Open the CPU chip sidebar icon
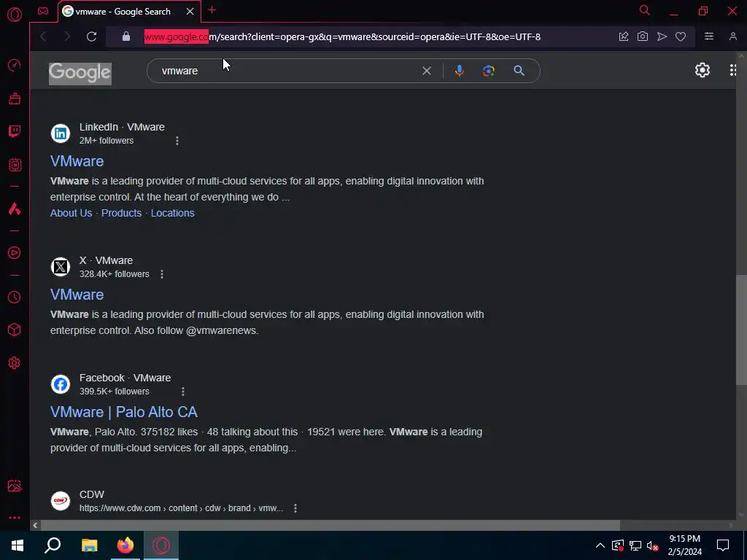747x560 pixels. click(x=15, y=165)
